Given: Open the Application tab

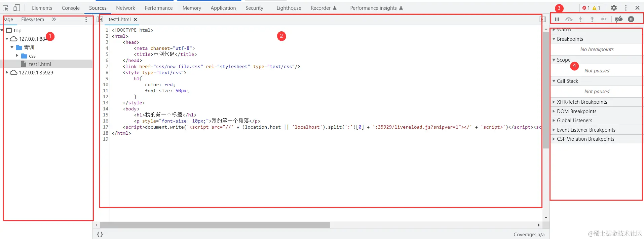Looking at the screenshot, I should point(223,8).
